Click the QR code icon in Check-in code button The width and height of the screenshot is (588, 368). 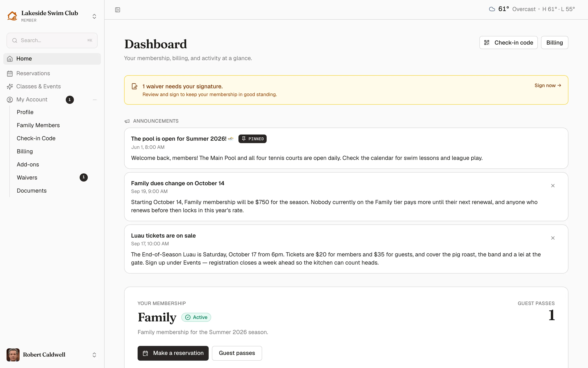point(487,43)
